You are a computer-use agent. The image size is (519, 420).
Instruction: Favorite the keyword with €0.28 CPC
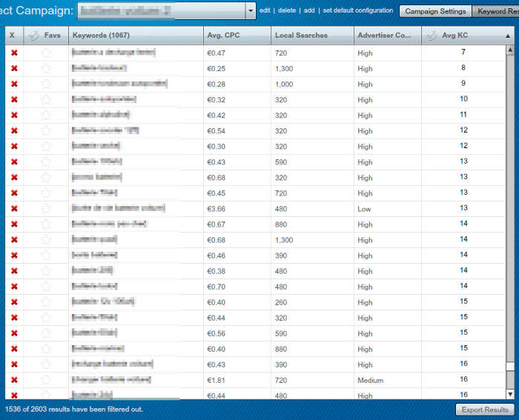(46, 84)
